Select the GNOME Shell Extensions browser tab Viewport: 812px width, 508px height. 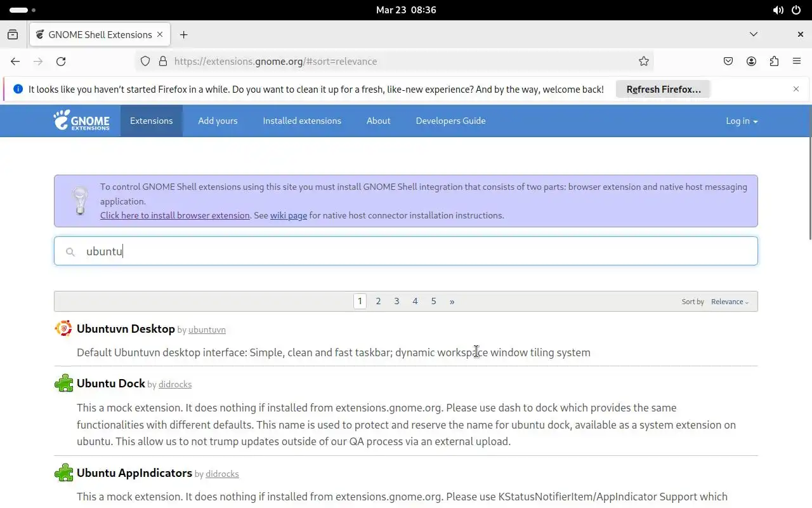click(100, 34)
